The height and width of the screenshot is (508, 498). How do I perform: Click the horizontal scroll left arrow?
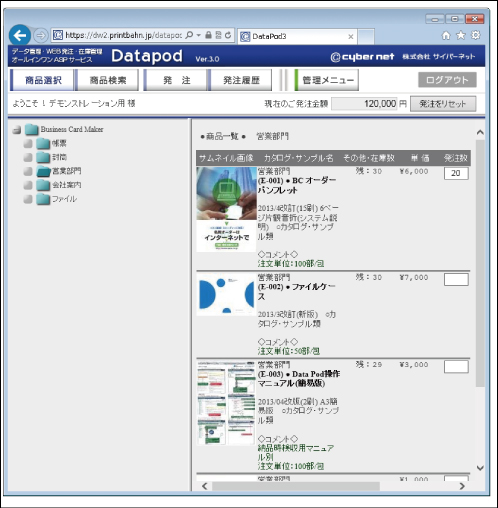(204, 486)
